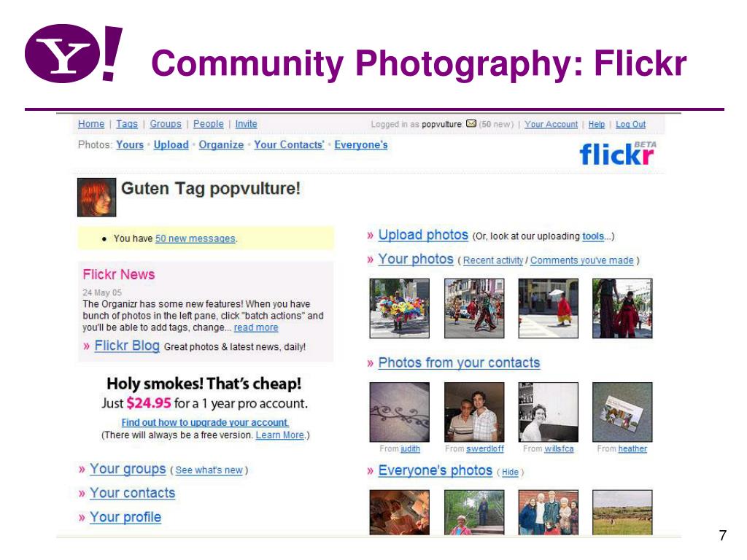Screen dimensions: 747x560
Task: Open the black-and-white photo from willsfca
Action: (548, 412)
